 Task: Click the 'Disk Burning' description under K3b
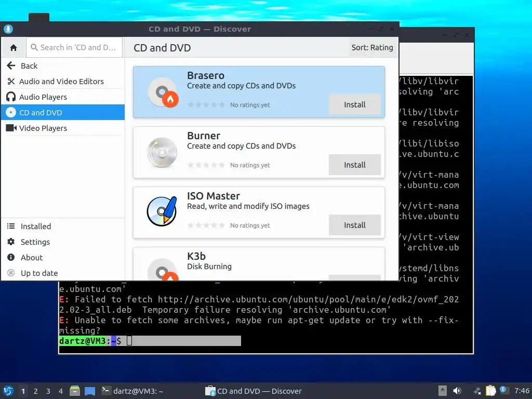[x=209, y=267]
